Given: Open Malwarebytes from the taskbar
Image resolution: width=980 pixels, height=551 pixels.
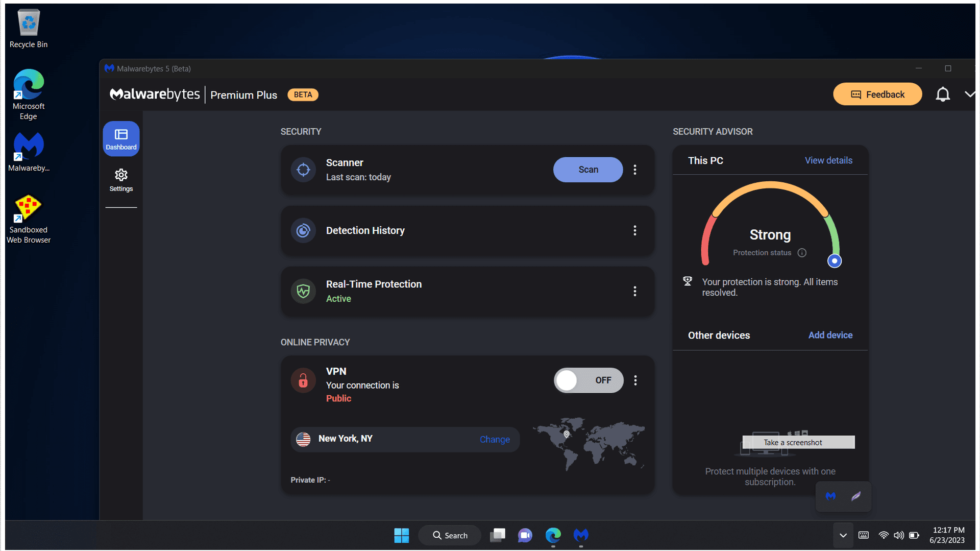Looking at the screenshot, I should [x=581, y=535].
